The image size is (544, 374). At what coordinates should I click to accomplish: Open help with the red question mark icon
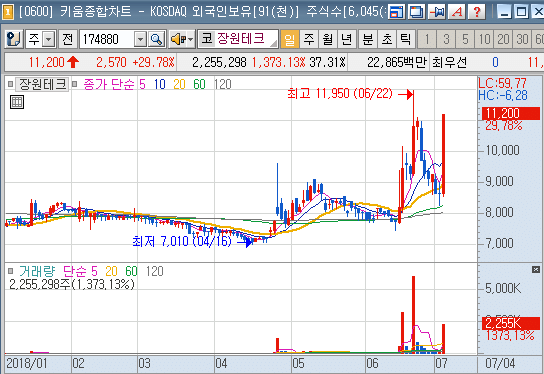(x=477, y=12)
